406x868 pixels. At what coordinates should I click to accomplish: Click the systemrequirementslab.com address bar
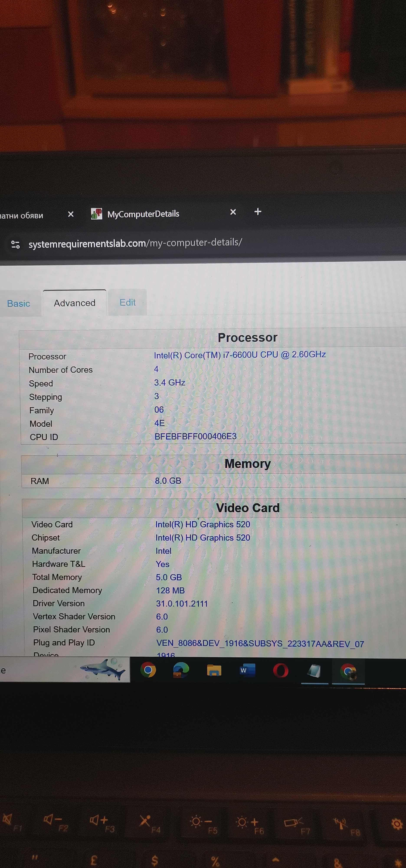coord(135,243)
